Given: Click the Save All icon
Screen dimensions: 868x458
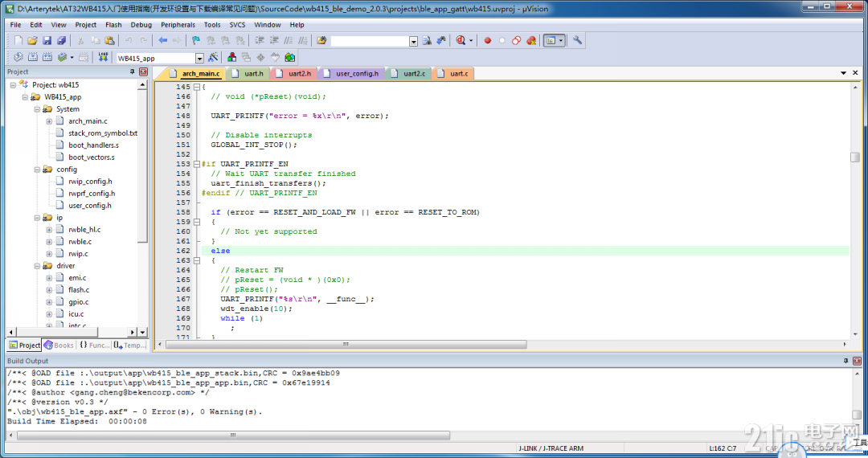Looking at the screenshot, I should (x=61, y=40).
